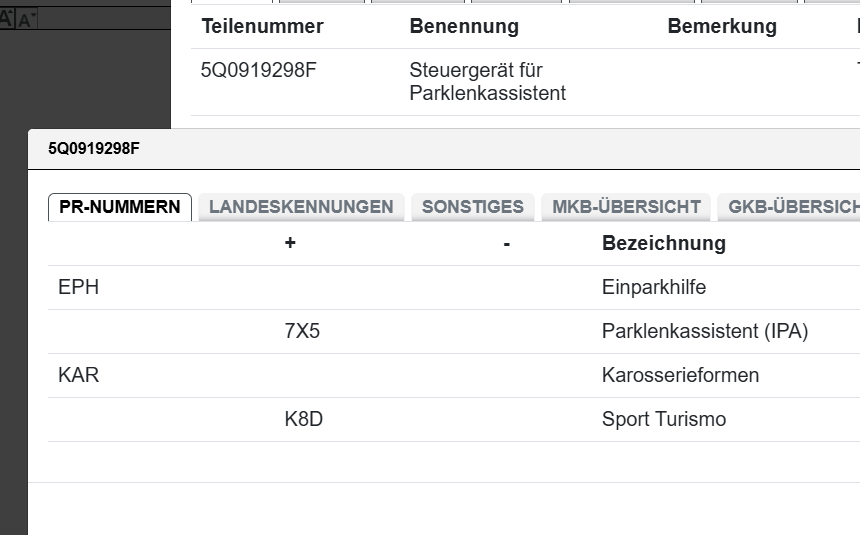Select the EPH group row
Viewport: 860px width, 535px height.
click(79, 288)
